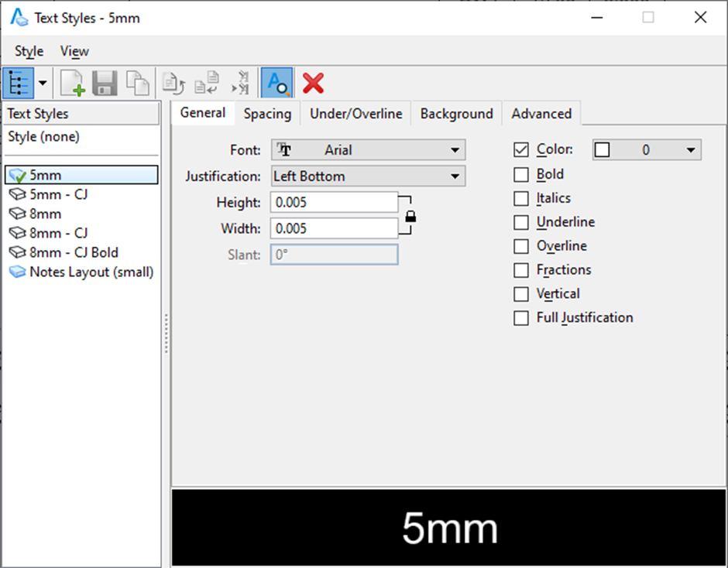Image resolution: width=728 pixels, height=568 pixels.
Task: Click the height-width lock icon
Action: point(410,216)
